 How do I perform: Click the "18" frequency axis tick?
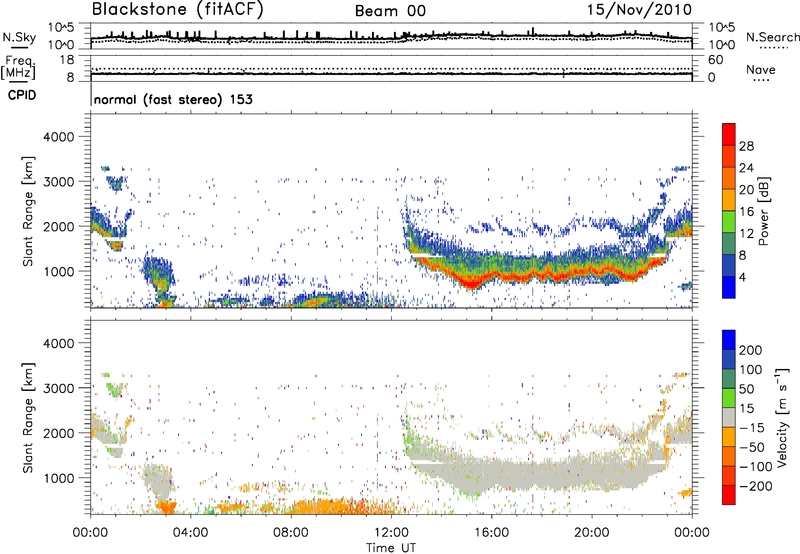[67, 60]
